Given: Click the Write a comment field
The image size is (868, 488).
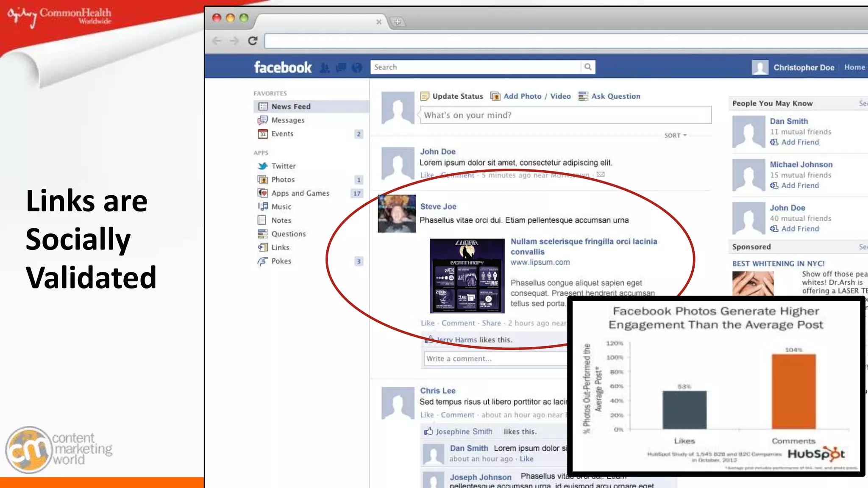Looking at the screenshot, I should tap(496, 359).
